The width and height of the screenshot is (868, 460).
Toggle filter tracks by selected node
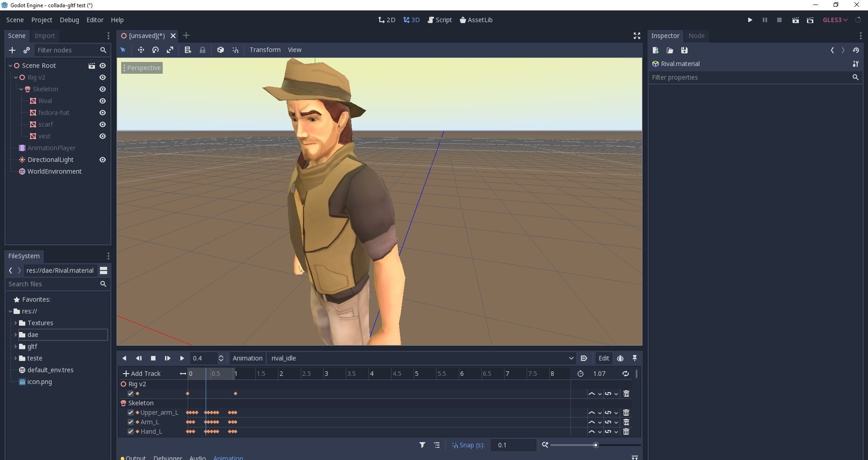coord(422,445)
